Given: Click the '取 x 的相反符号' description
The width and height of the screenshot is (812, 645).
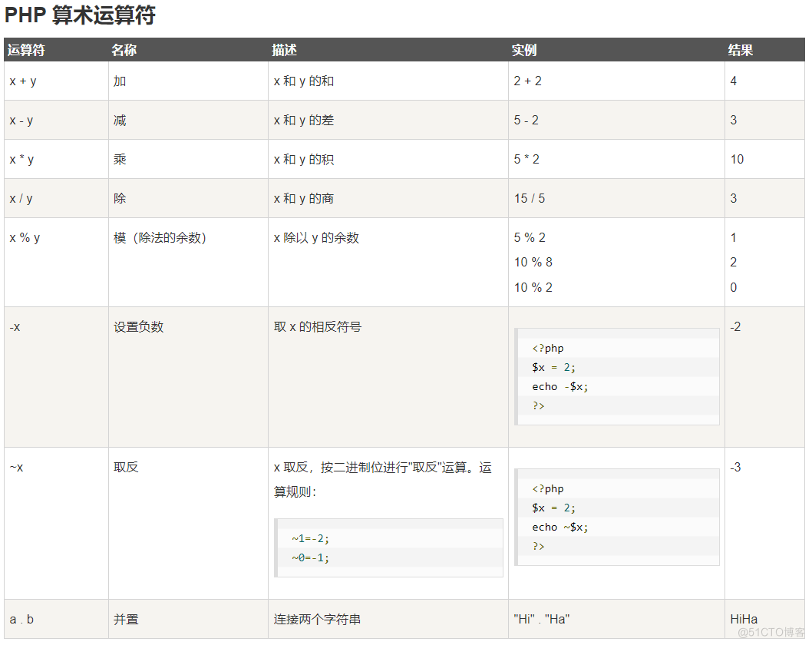Looking at the screenshot, I should click(318, 327).
